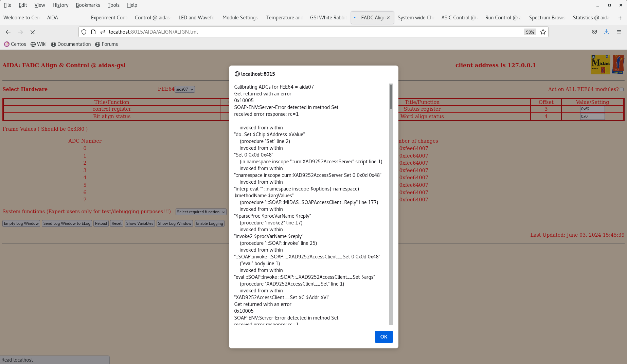
Task: Open a new tab with plus icon
Action: click(x=620, y=18)
